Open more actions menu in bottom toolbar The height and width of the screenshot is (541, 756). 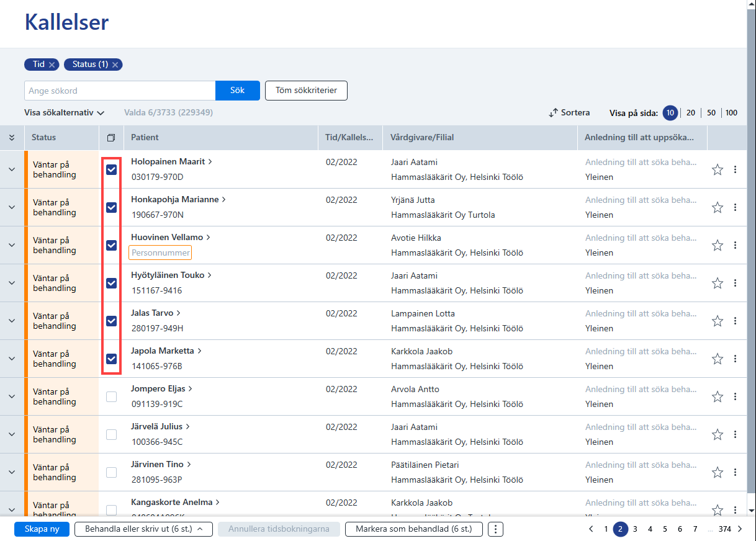pyautogui.click(x=495, y=529)
